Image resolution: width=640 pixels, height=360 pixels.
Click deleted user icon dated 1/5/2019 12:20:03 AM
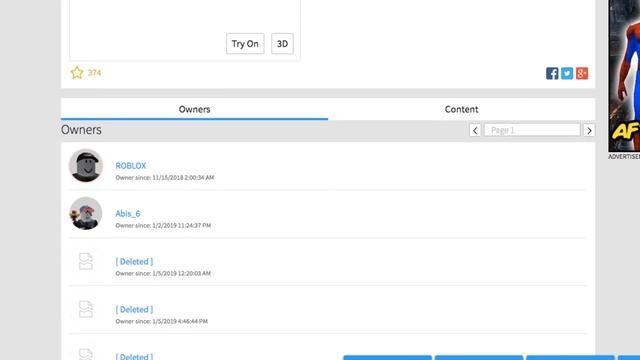click(86, 262)
